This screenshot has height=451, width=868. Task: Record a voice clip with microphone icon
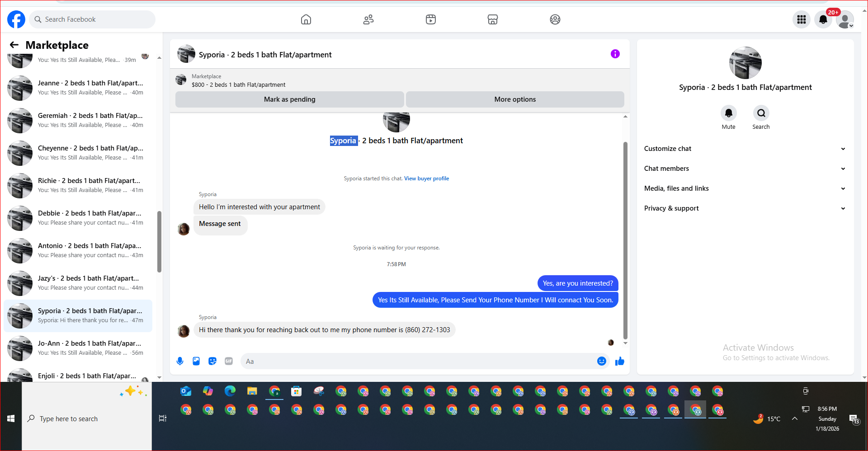pyautogui.click(x=180, y=361)
